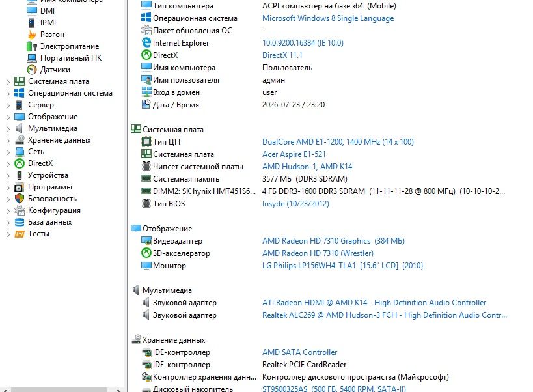Click the sidebar horizontal scrollbar
Screen dimensions: 533x392
59,389
